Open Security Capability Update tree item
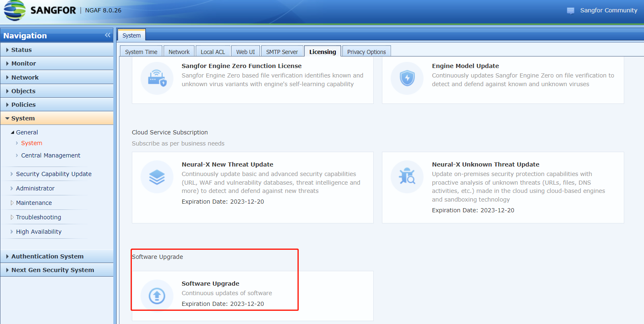Viewport: 644px width, 324px height. coord(54,174)
